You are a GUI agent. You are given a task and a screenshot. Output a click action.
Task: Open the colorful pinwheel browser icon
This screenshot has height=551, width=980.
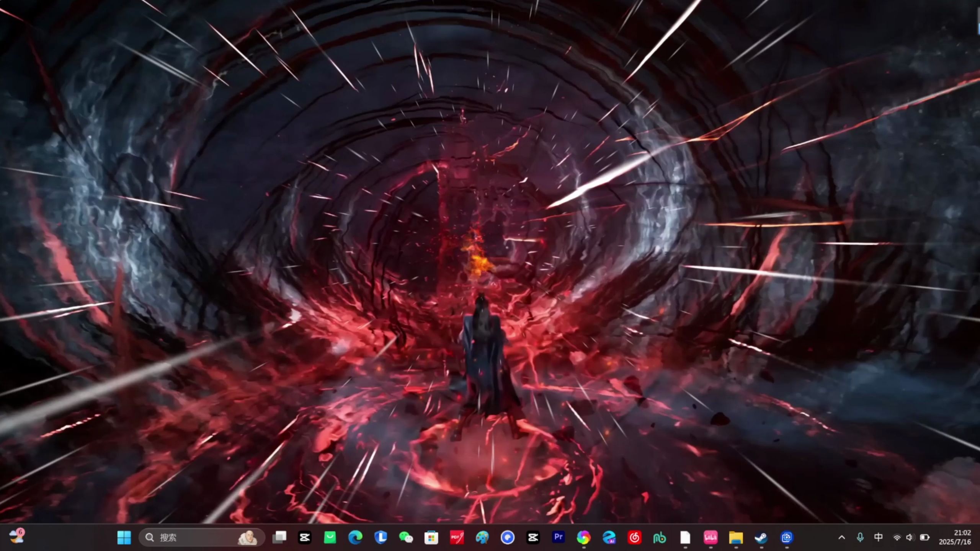tap(584, 538)
